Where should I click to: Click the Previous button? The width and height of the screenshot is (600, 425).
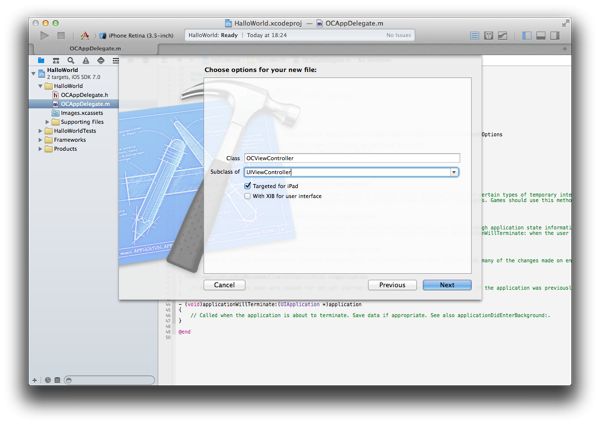click(x=392, y=285)
